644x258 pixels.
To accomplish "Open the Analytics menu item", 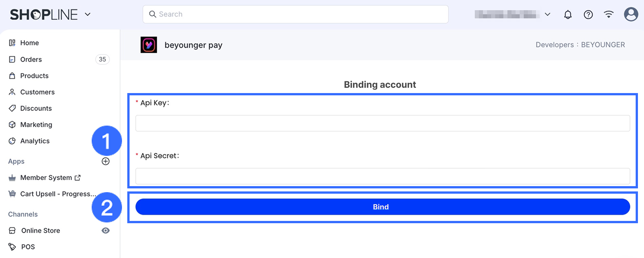I will tap(35, 141).
